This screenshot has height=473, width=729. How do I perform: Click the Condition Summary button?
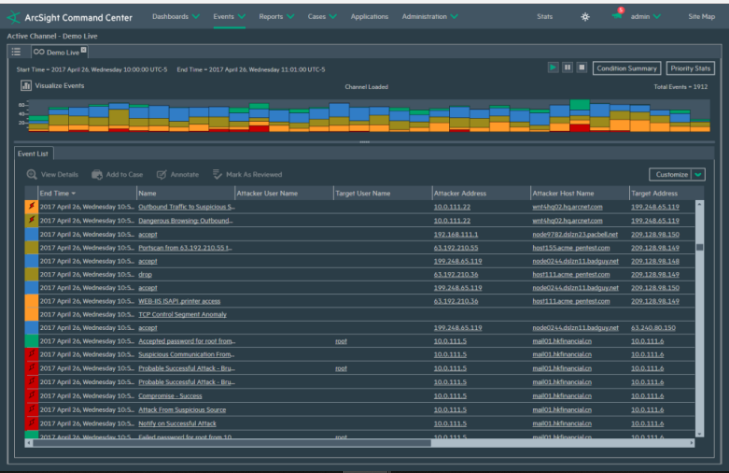[x=627, y=68]
